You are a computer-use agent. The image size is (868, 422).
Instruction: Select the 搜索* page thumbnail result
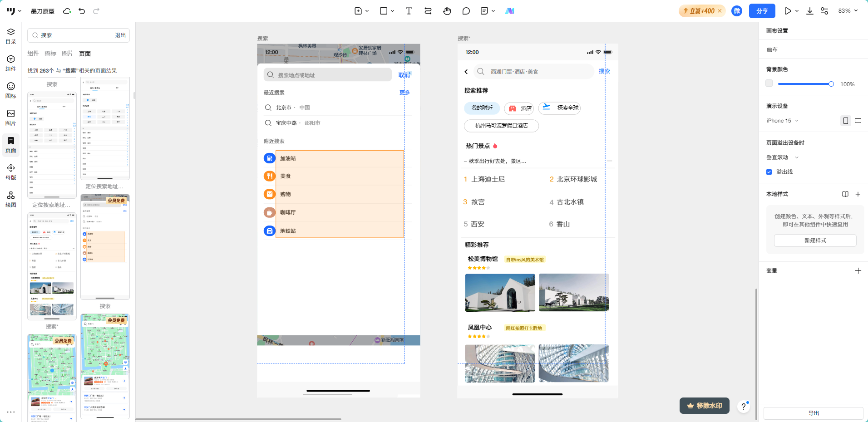tap(52, 266)
